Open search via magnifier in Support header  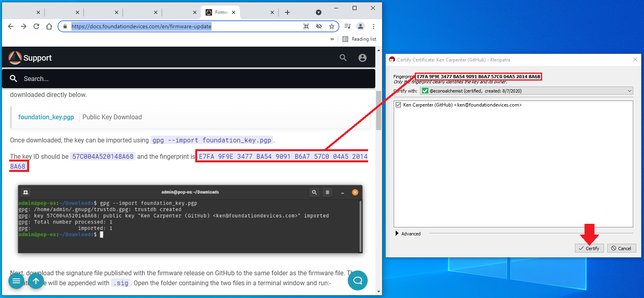(343, 58)
